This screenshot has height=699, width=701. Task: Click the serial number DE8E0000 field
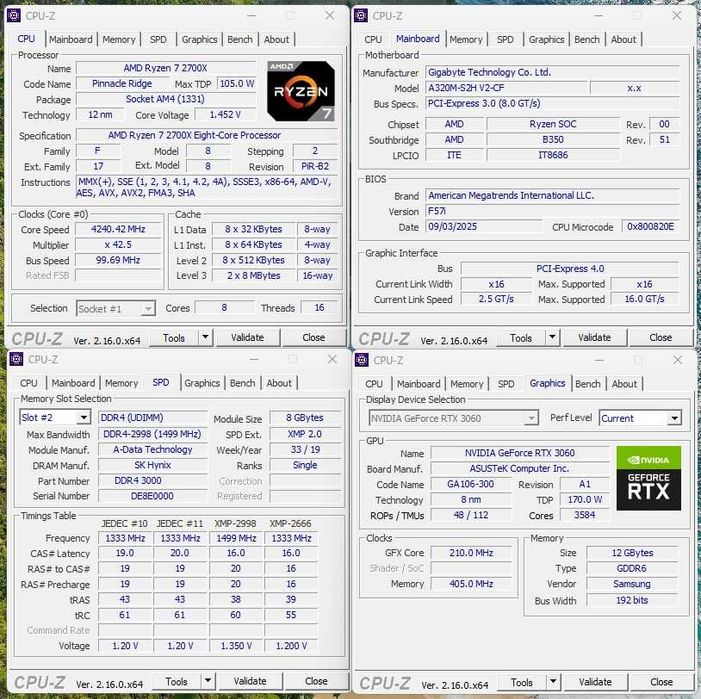pyautogui.click(x=152, y=496)
